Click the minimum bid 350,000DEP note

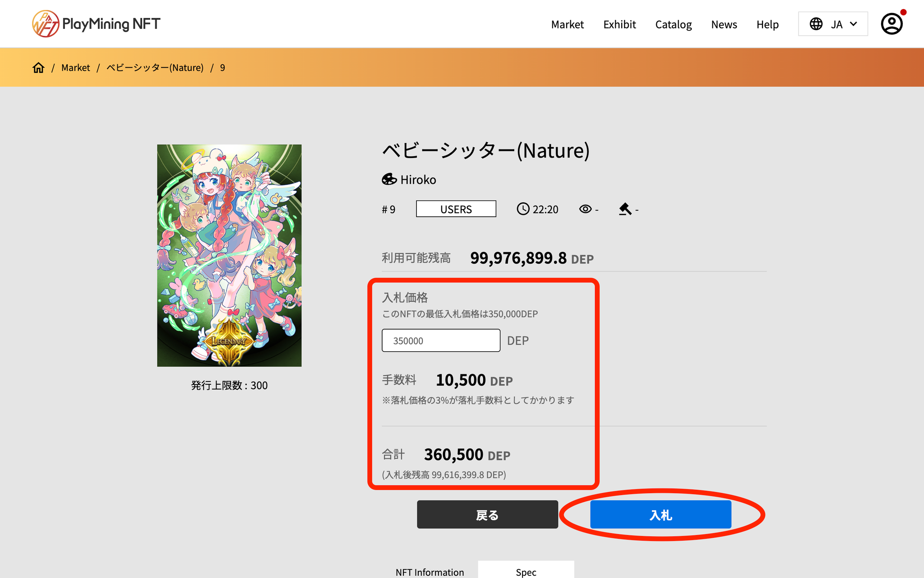460,314
